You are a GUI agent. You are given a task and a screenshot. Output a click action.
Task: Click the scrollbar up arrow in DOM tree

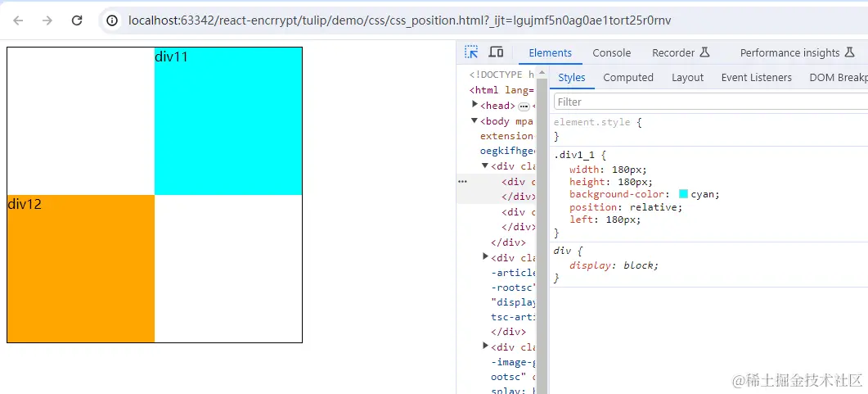pos(542,73)
